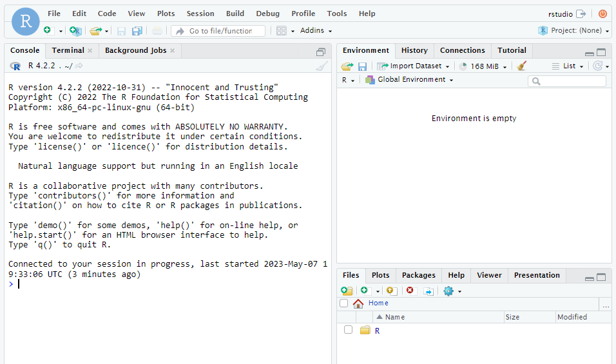Close the Background Jobs tab

click(173, 51)
